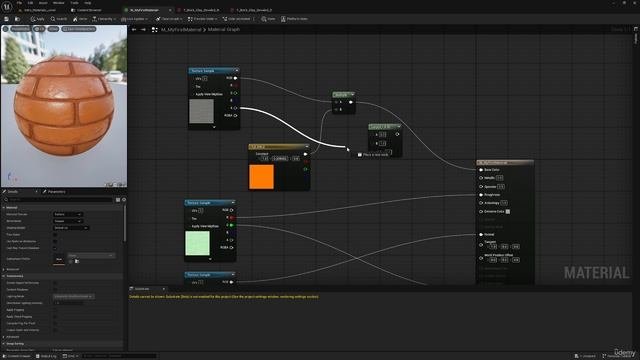Click the Roughness input pin
Viewport: 640px width, 360px height.
[481, 195]
